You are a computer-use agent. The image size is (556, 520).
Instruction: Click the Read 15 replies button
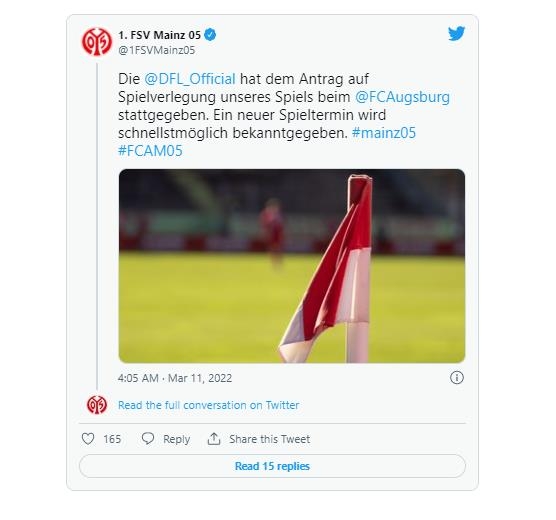[x=272, y=466]
